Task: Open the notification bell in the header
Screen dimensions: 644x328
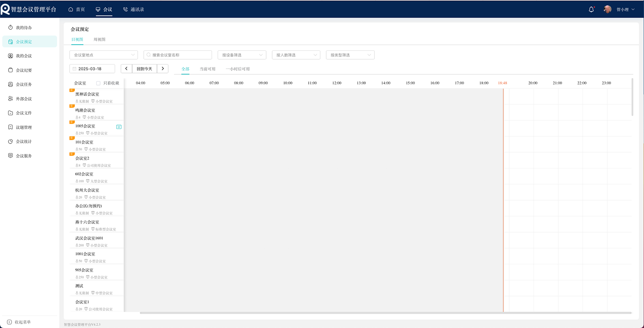Action: [x=591, y=9]
